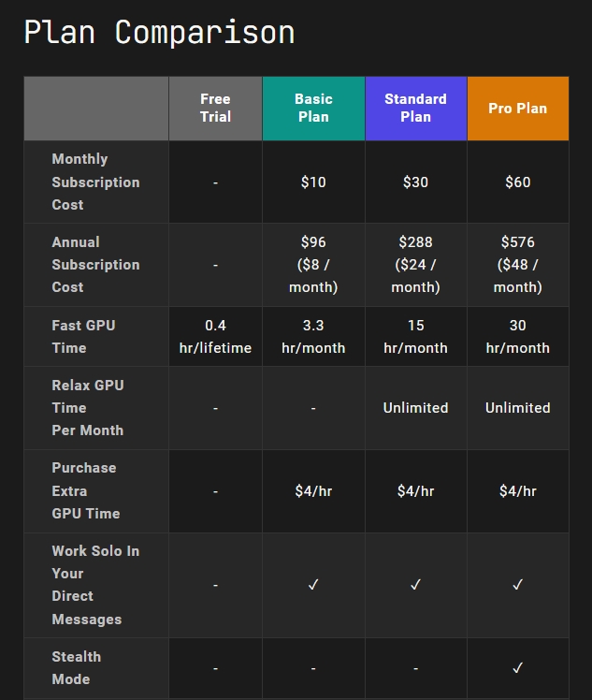Click the Free Trial column header

(215, 108)
